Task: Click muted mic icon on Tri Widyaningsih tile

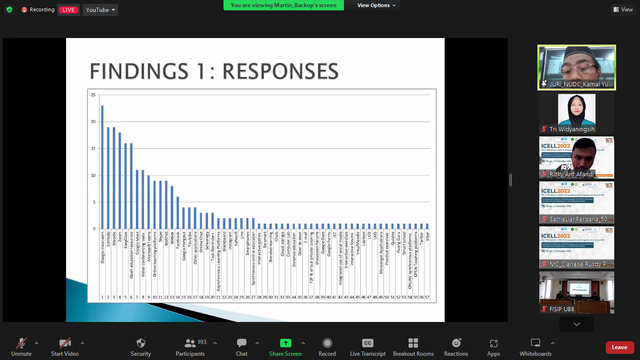Action: [544, 129]
